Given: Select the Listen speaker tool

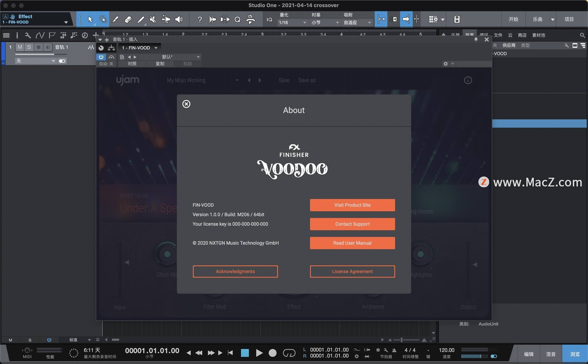Looking at the screenshot, I should click(x=179, y=19).
